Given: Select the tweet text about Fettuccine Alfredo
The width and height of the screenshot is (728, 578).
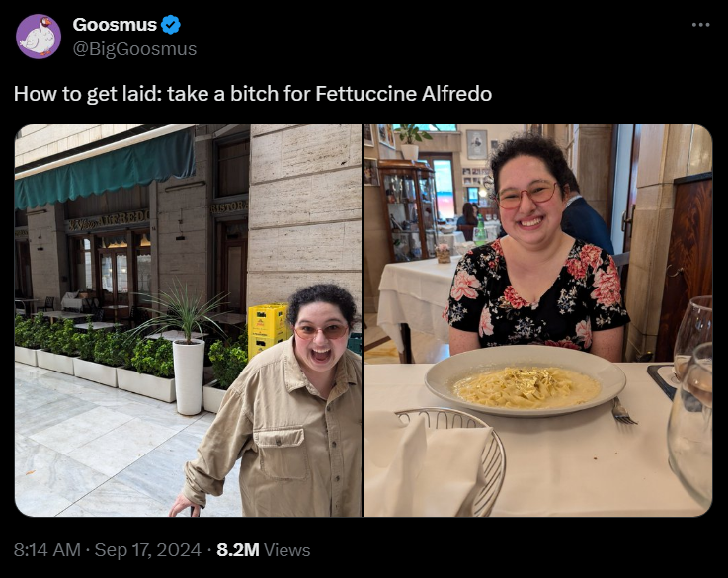Looking at the screenshot, I should (253, 94).
